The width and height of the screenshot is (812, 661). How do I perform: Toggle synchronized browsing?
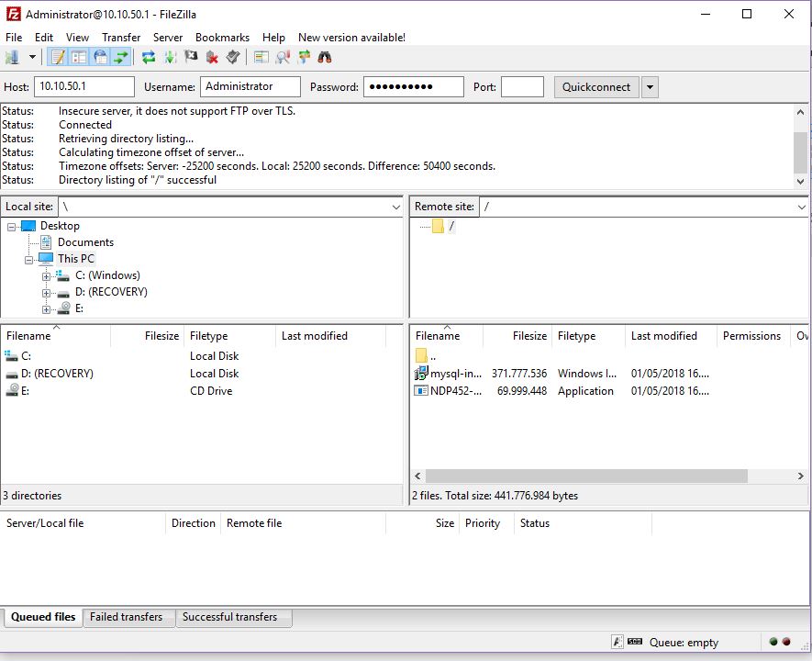pyautogui.click(x=303, y=57)
